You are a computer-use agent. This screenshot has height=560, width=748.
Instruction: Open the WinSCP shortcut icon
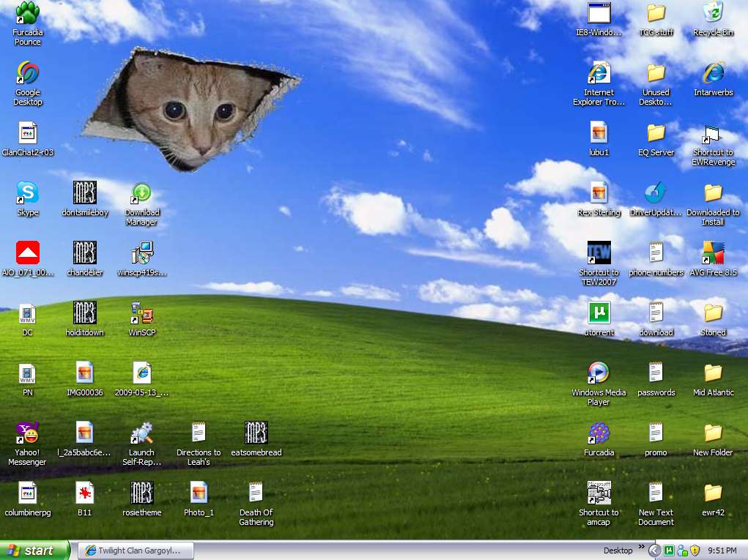tap(142, 313)
